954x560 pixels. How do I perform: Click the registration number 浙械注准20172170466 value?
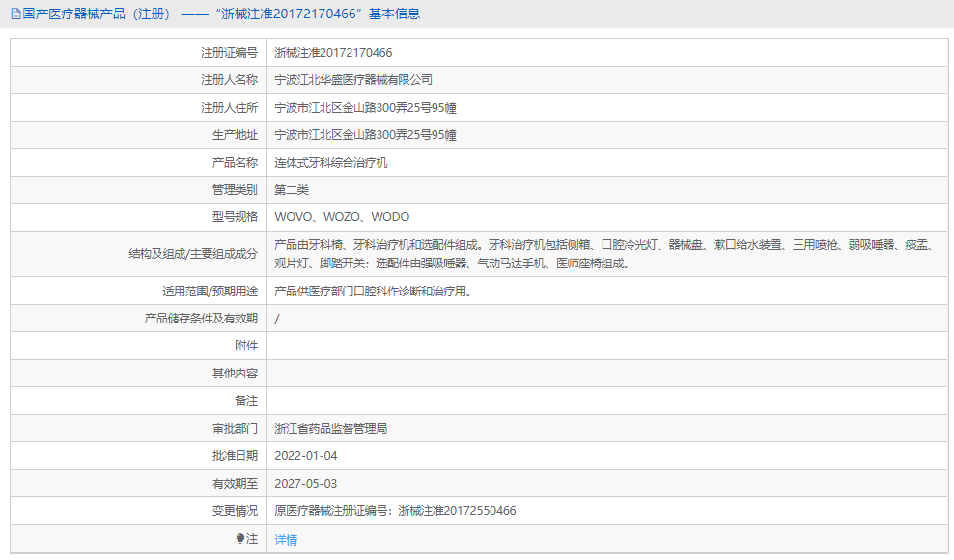[x=333, y=52]
